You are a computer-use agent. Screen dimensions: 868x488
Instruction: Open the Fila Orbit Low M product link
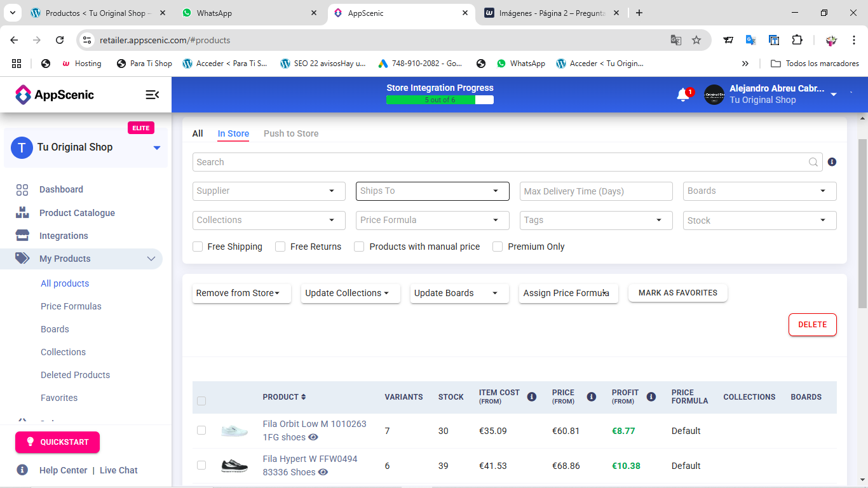click(315, 430)
